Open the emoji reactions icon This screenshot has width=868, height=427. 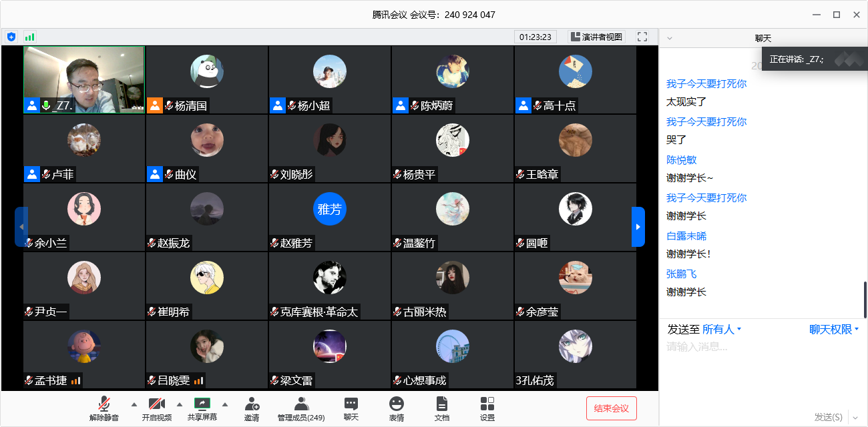397,404
